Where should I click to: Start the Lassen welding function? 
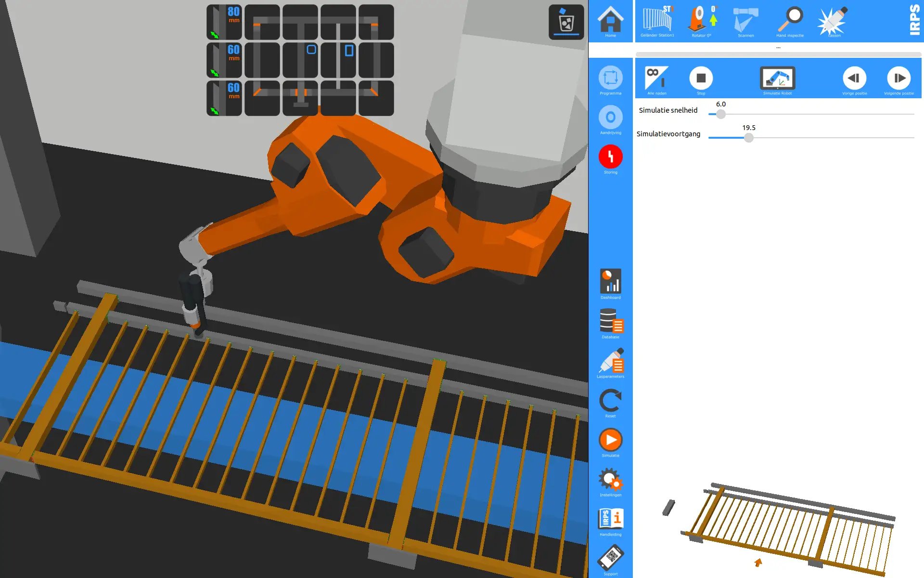(834, 21)
